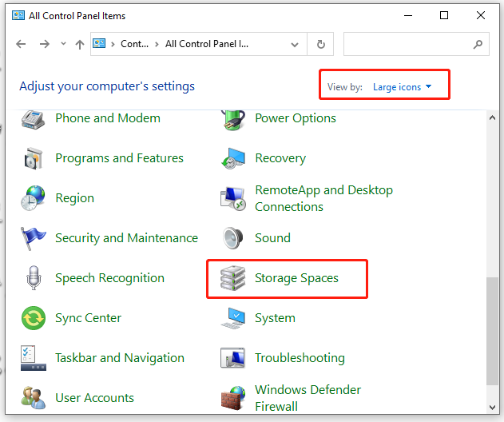Open RemoteApp and Desktop Connections link
Viewport: 504px width, 422px height.
323,198
